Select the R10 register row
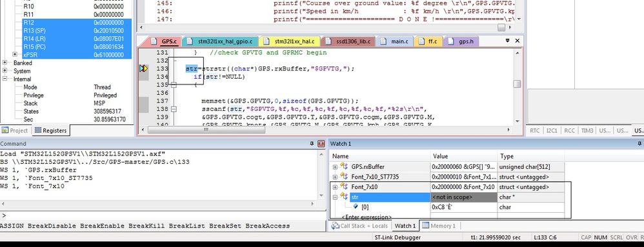644x247 pixels. click(x=77, y=6)
